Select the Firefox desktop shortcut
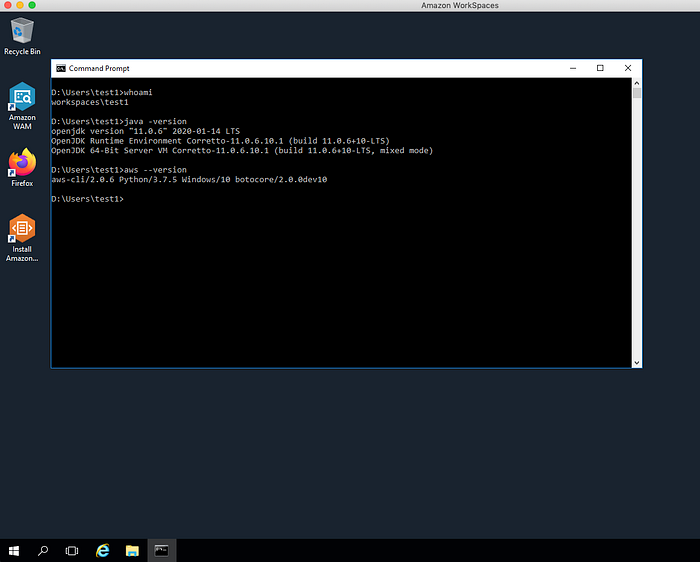This screenshot has height=562, width=700. click(x=22, y=167)
